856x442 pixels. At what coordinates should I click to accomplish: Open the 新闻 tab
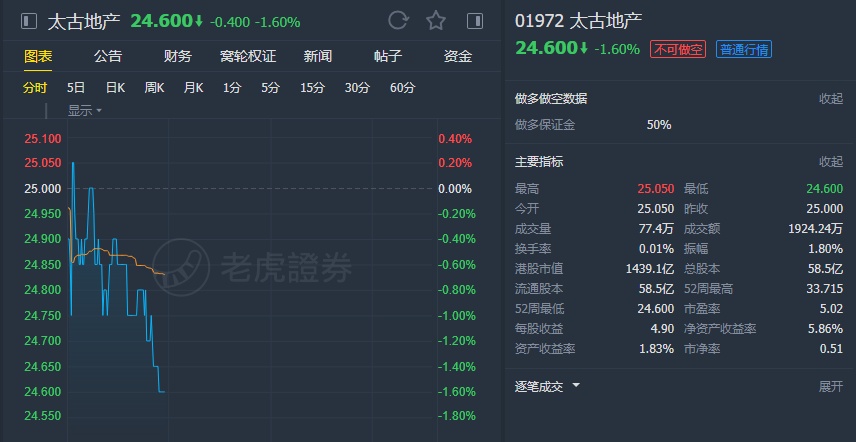coord(318,56)
